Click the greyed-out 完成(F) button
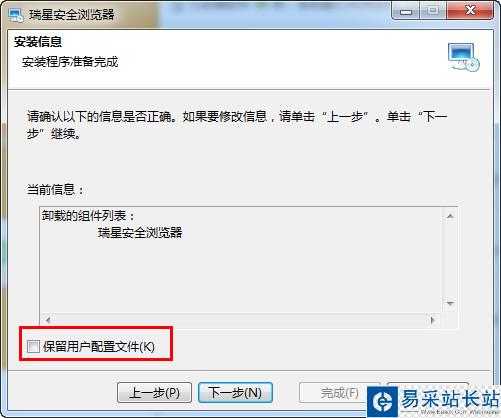 coord(339,392)
